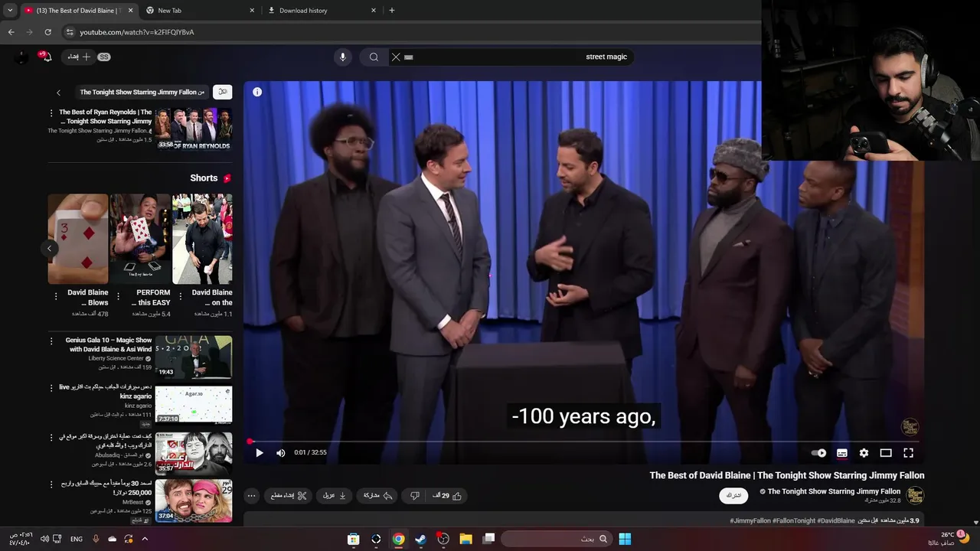The height and width of the screenshot is (551, 980).
Task: Select 'The Tonight Show Starring Jimmy Fallon' filter chip
Action: click(x=142, y=92)
